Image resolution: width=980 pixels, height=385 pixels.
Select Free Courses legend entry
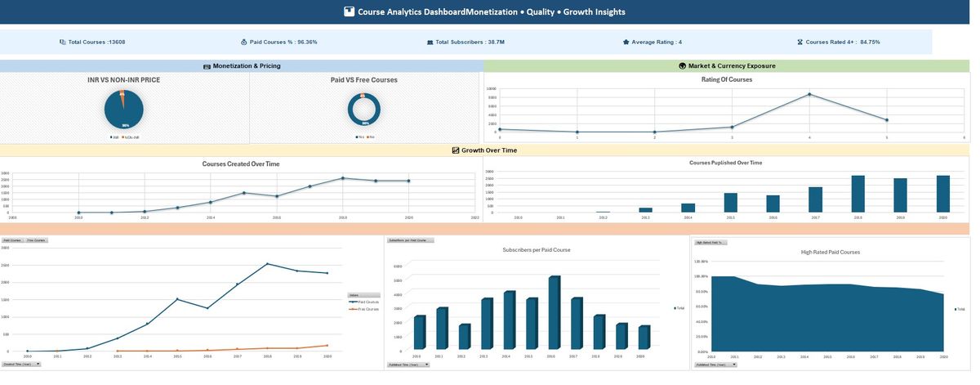pos(364,309)
